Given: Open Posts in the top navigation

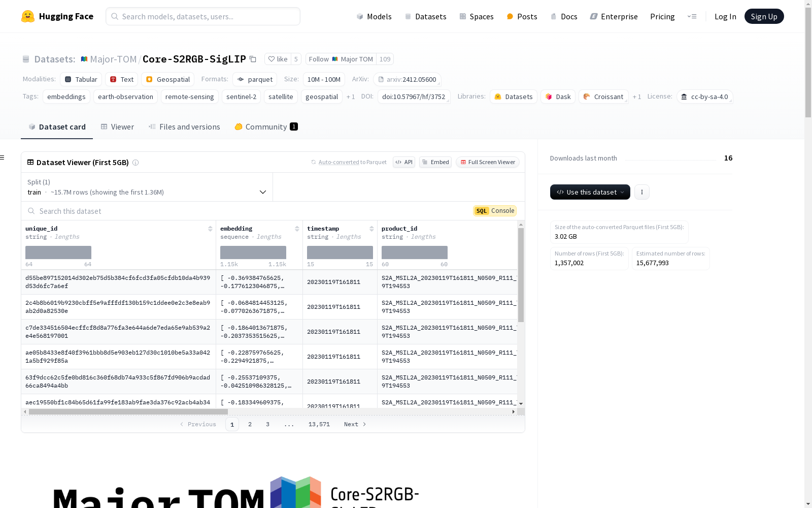Looking at the screenshot, I should tap(522, 16).
